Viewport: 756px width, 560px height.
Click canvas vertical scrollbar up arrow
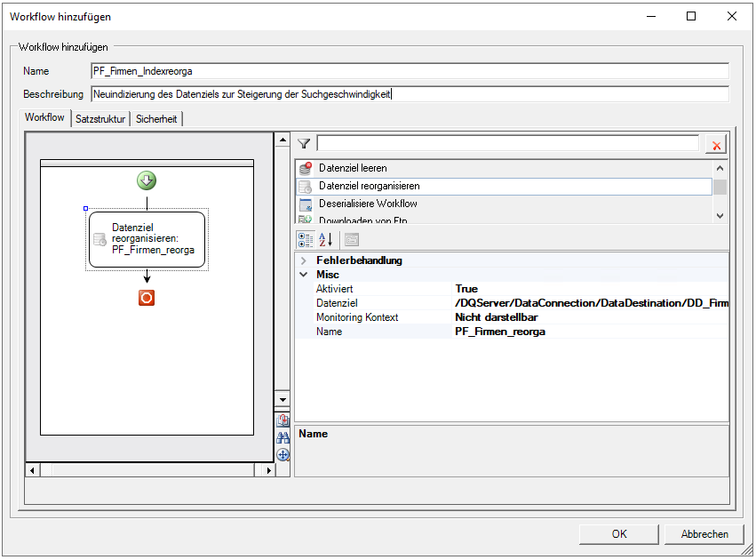coord(283,140)
